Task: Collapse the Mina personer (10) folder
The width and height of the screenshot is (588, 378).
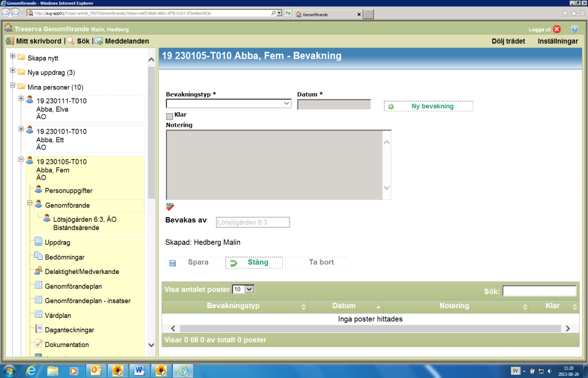Action: coord(12,86)
